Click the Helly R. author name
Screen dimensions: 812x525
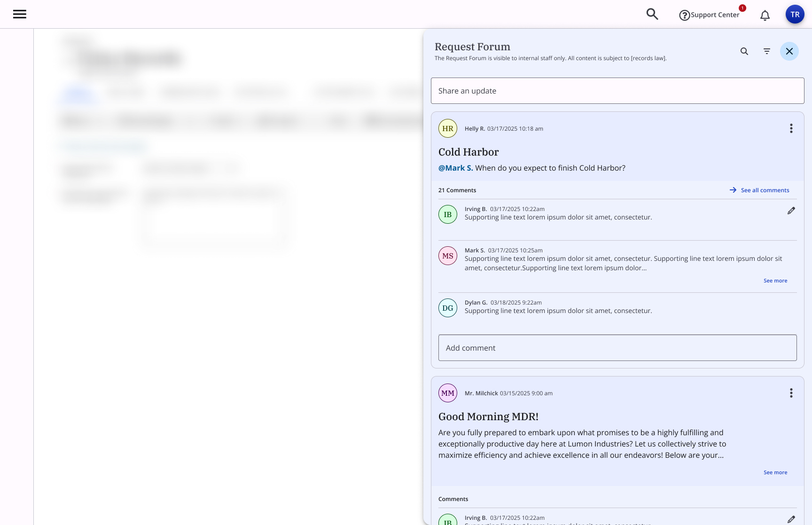(x=475, y=129)
